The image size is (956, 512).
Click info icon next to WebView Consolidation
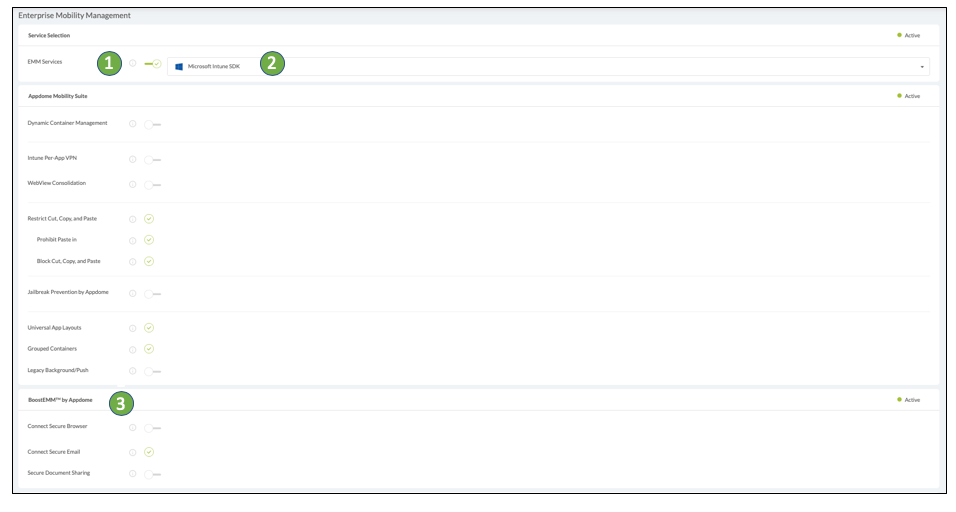pyautogui.click(x=133, y=184)
